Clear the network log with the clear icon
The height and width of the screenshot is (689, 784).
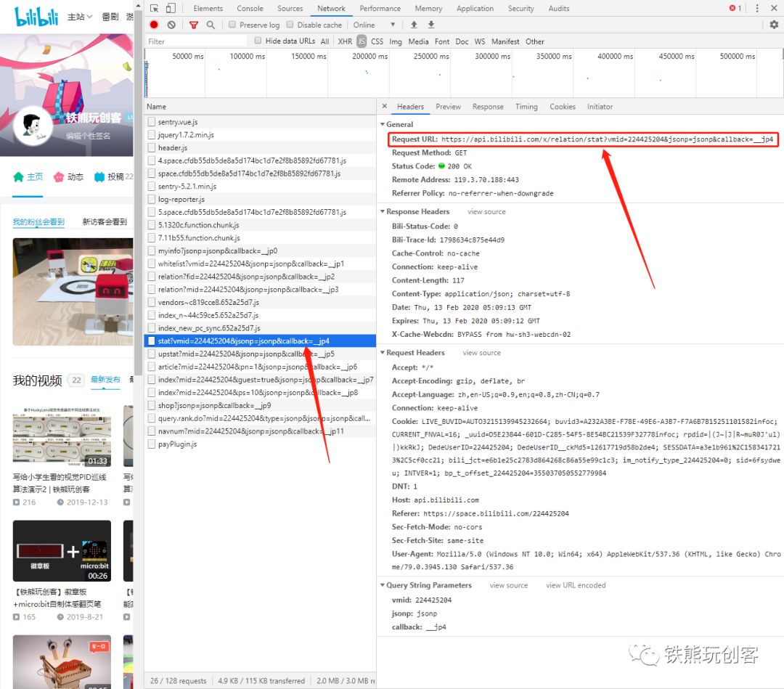[171, 24]
